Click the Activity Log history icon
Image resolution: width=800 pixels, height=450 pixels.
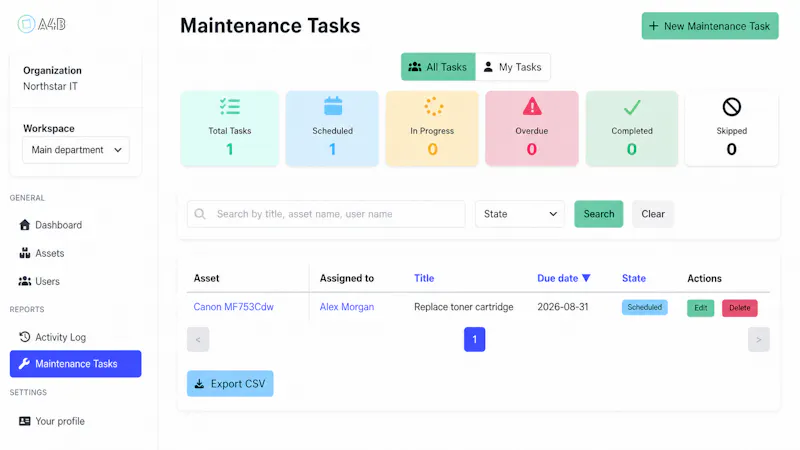tap(24, 337)
